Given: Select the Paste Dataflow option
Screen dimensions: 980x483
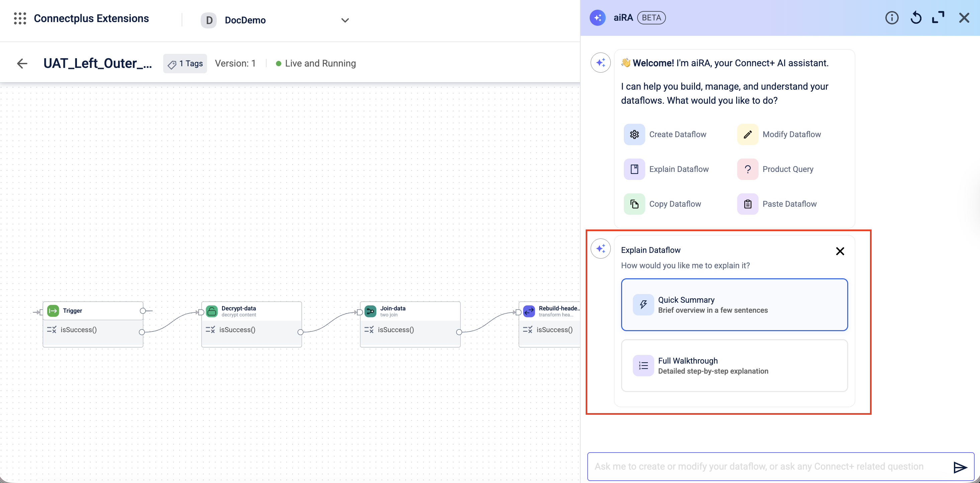Looking at the screenshot, I should point(789,204).
